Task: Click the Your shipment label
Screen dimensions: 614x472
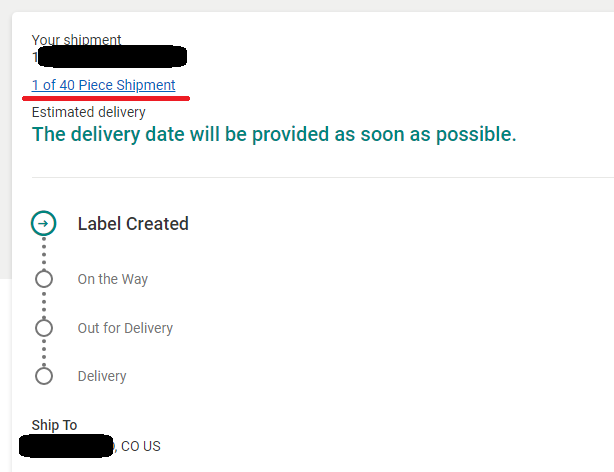Action: 76,40
